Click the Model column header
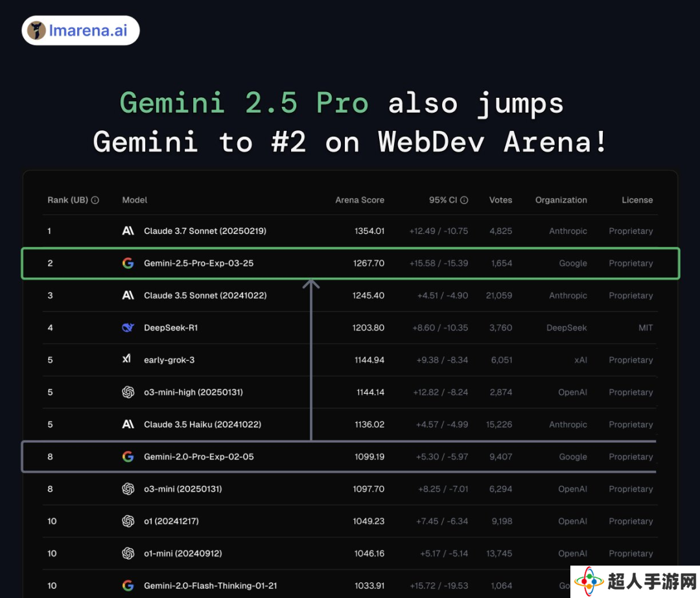The width and height of the screenshot is (700, 598). tap(135, 200)
